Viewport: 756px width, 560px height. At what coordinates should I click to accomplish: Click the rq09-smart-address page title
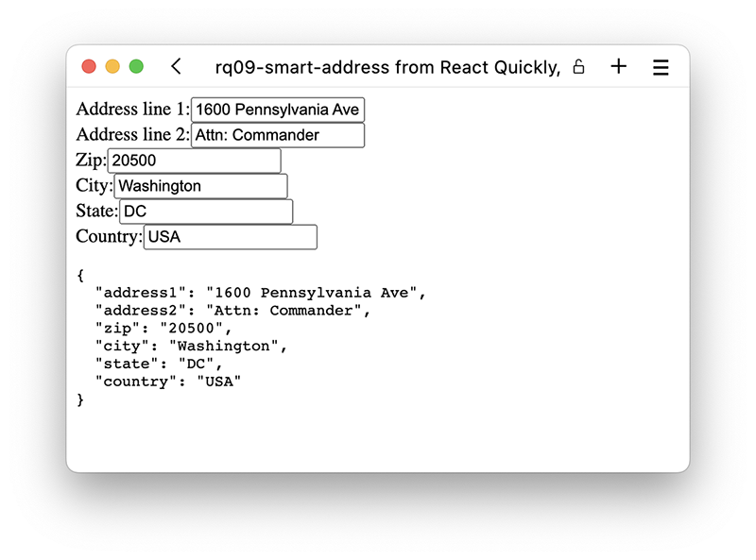point(387,66)
